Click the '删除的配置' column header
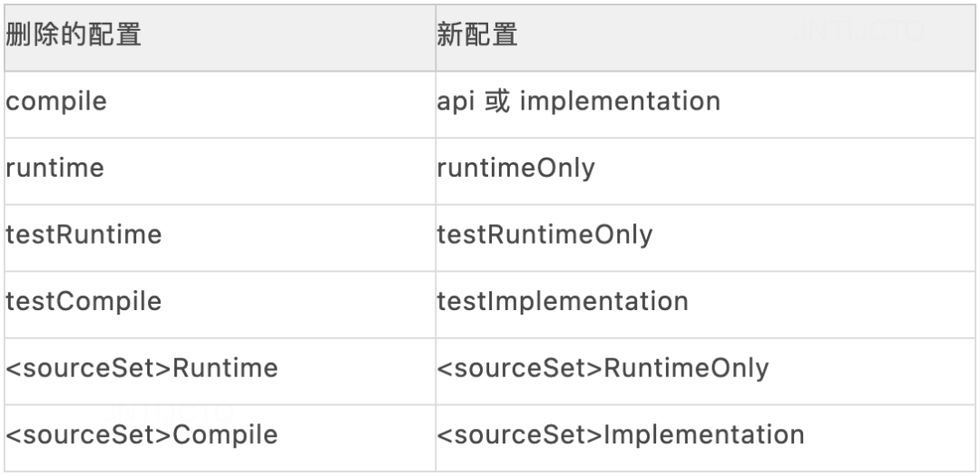This screenshot has height=476, width=980. [x=73, y=36]
